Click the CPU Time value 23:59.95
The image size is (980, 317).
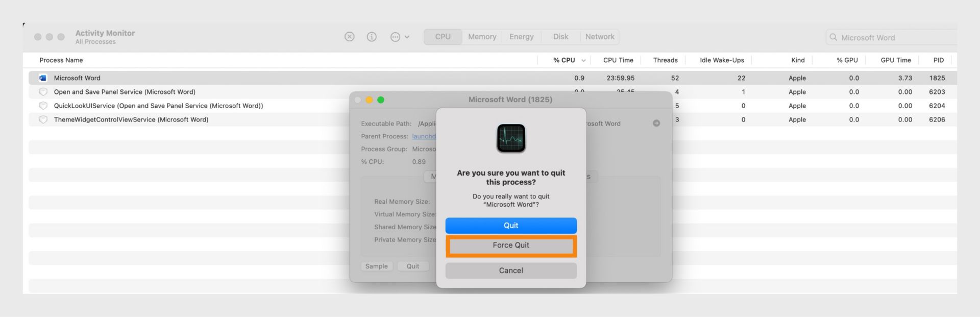pos(621,78)
